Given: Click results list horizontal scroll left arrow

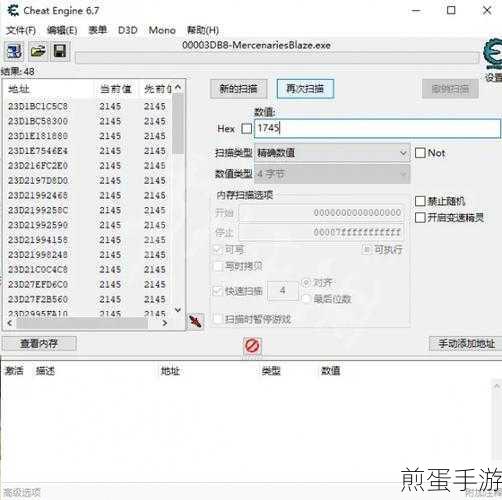Looking at the screenshot, I should tap(10, 323).
